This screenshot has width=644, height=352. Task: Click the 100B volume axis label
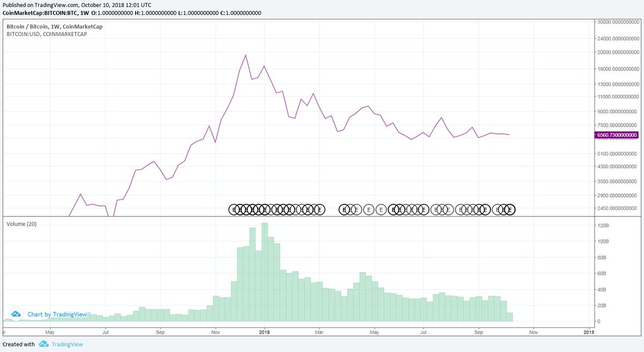603,242
